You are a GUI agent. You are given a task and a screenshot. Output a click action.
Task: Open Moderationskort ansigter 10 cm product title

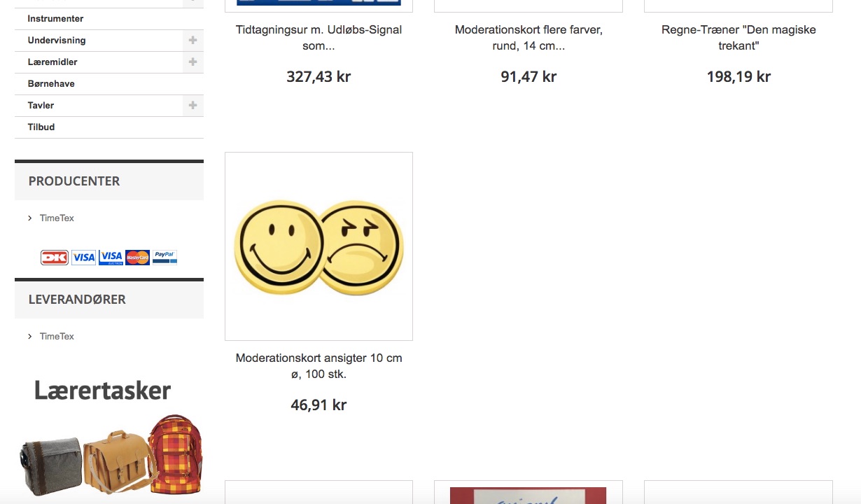(x=318, y=366)
